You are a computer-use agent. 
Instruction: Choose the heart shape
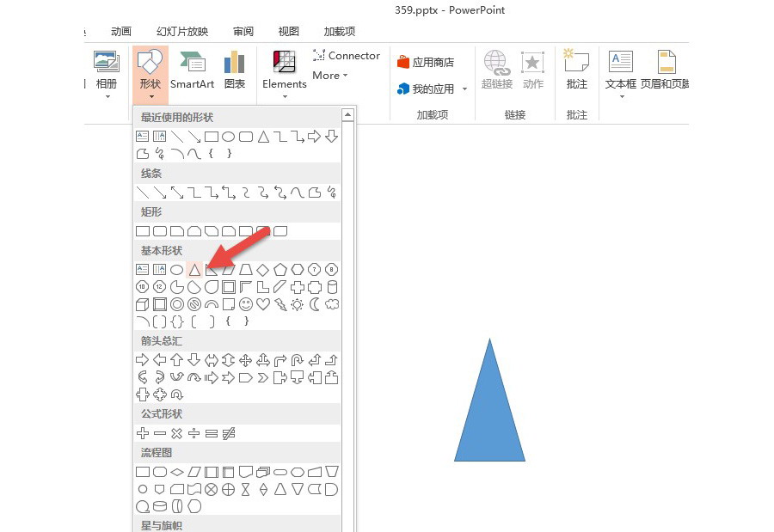(x=263, y=304)
